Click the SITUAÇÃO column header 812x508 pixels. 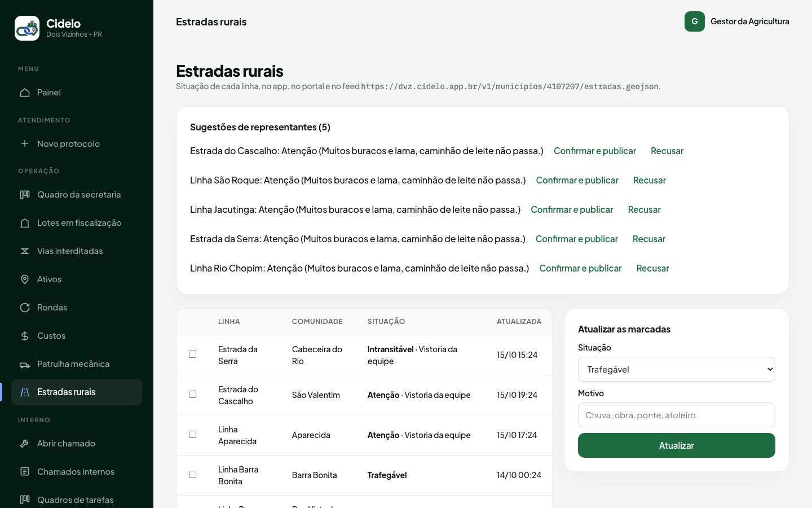(386, 322)
